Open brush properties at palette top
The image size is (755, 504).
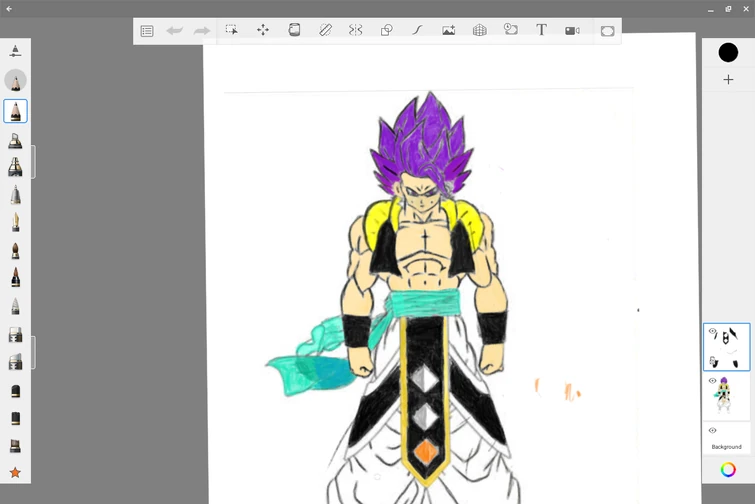(x=15, y=51)
